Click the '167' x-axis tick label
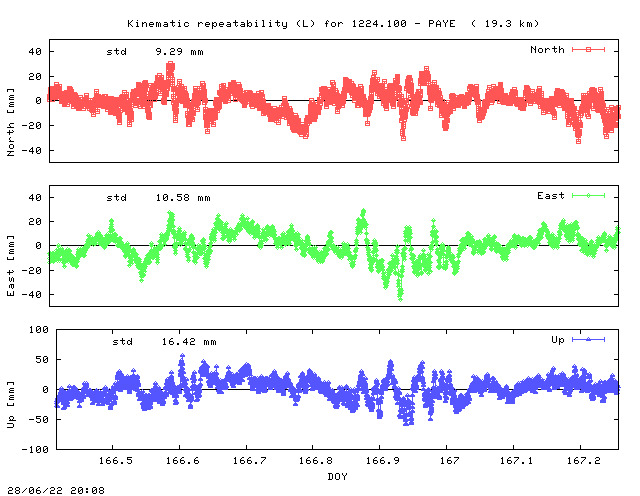Image resolution: width=640 pixels, height=496 pixels. 449,460
